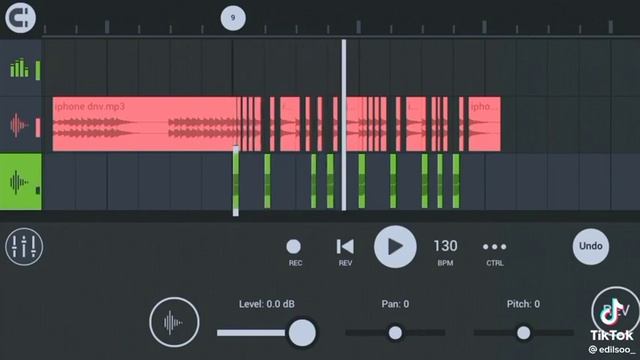Rewind with the REV button

pyautogui.click(x=345, y=252)
